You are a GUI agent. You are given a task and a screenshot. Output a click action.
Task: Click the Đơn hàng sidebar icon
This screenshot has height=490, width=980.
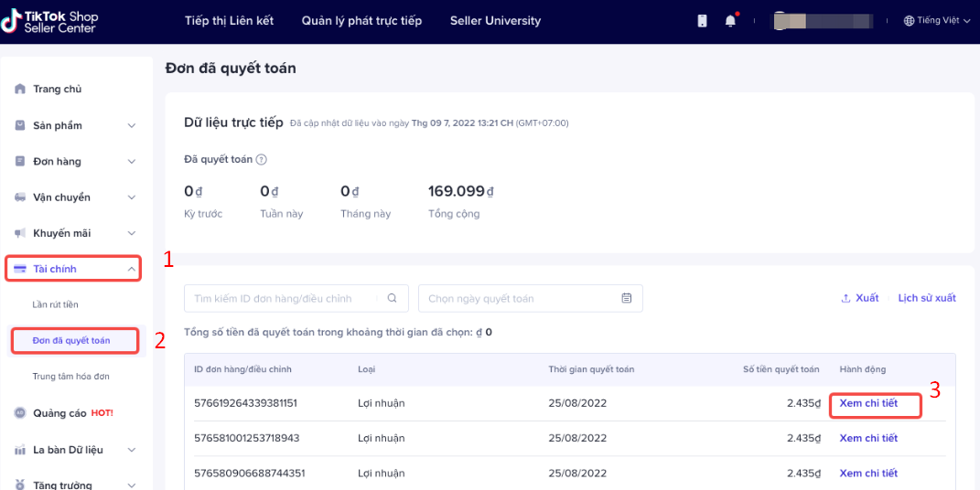tap(20, 161)
